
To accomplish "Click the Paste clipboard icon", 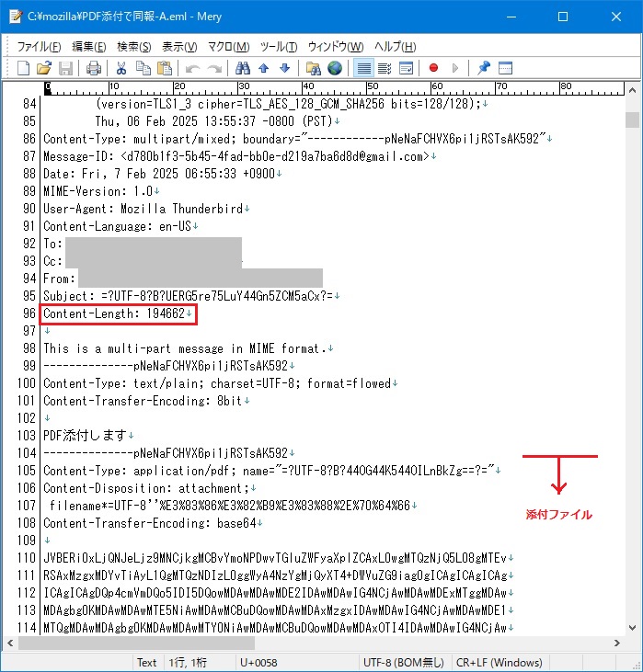I will (x=165, y=68).
